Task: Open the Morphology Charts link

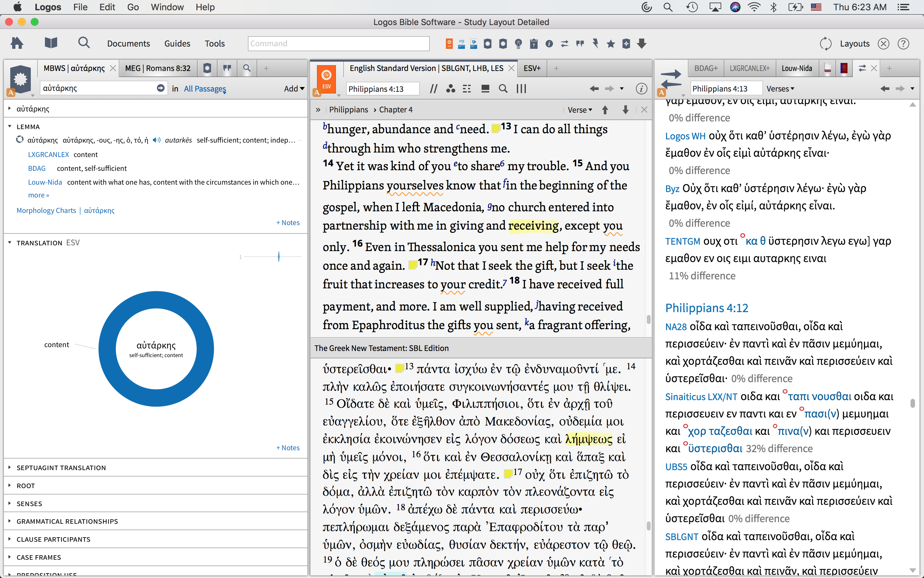Action: (x=46, y=210)
